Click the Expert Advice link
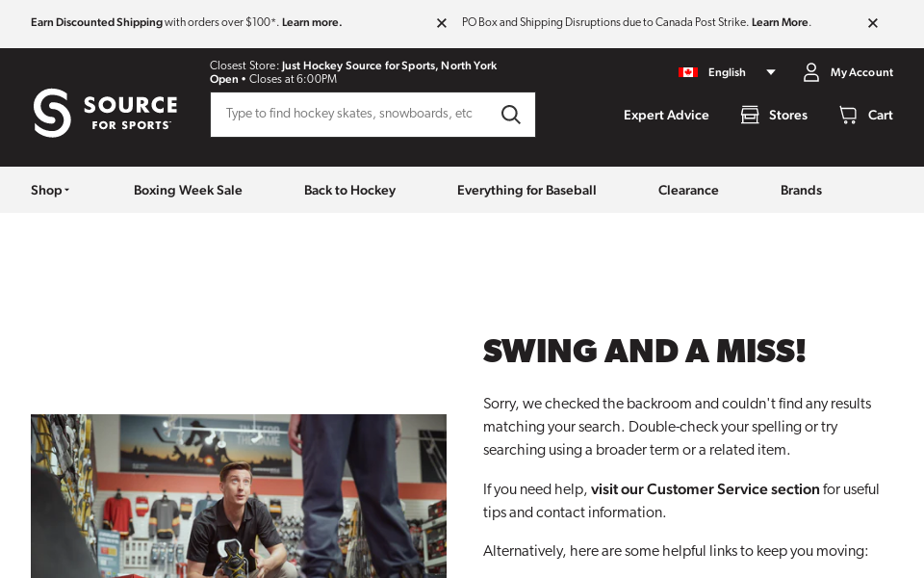The image size is (924, 578). click(x=666, y=115)
